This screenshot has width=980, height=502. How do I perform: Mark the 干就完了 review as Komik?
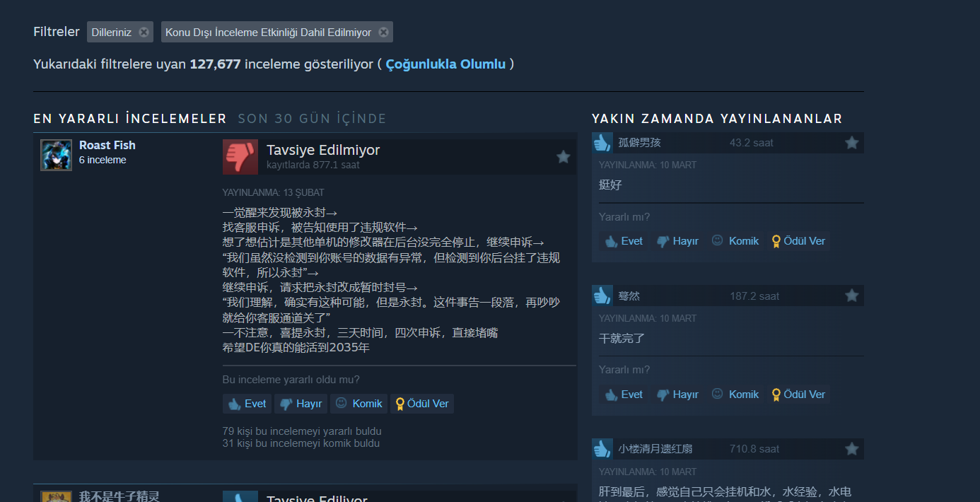735,395
